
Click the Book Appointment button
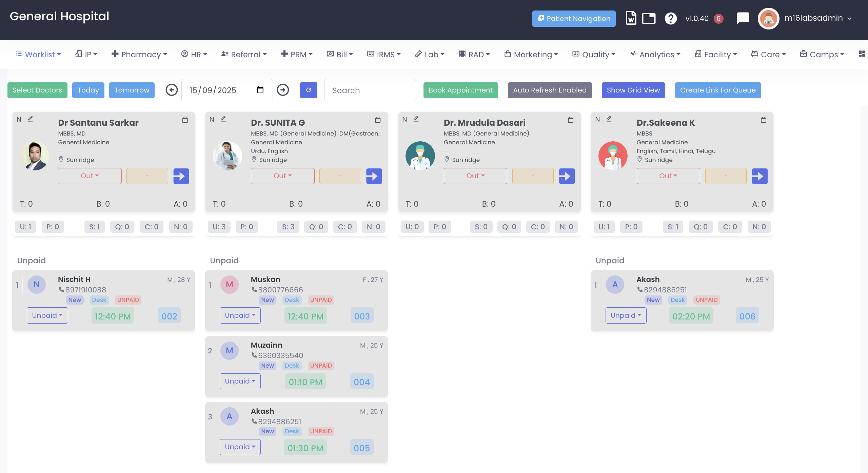[x=460, y=90]
